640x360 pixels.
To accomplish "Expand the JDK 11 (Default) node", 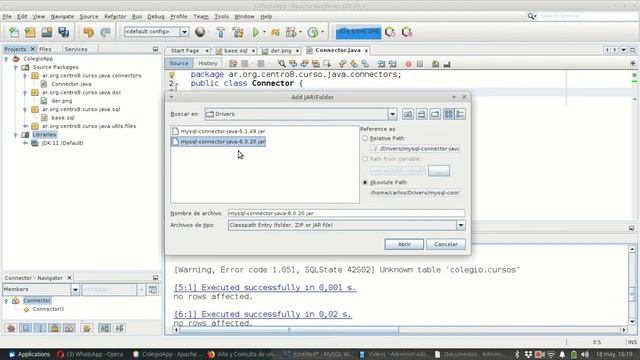I will click(x=25, y=143).
